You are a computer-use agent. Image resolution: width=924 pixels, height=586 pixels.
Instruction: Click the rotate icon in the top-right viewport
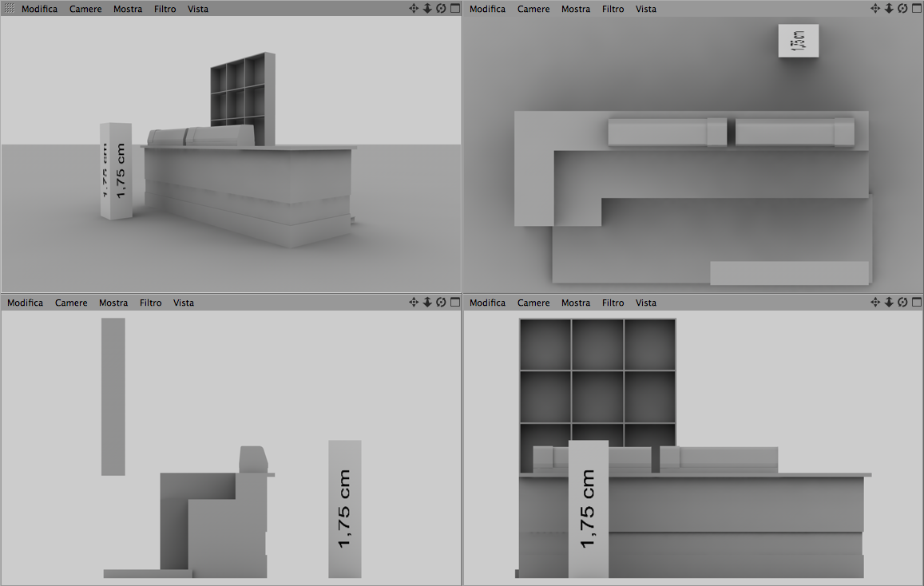tap(902, 8)
